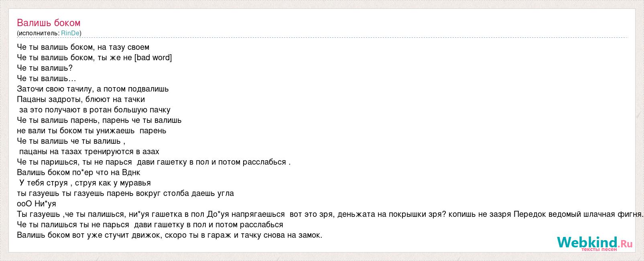This screenshot has width=644, height=261.
Task: Click the song title 'Валишь боком'
Action: coord(49,22)
